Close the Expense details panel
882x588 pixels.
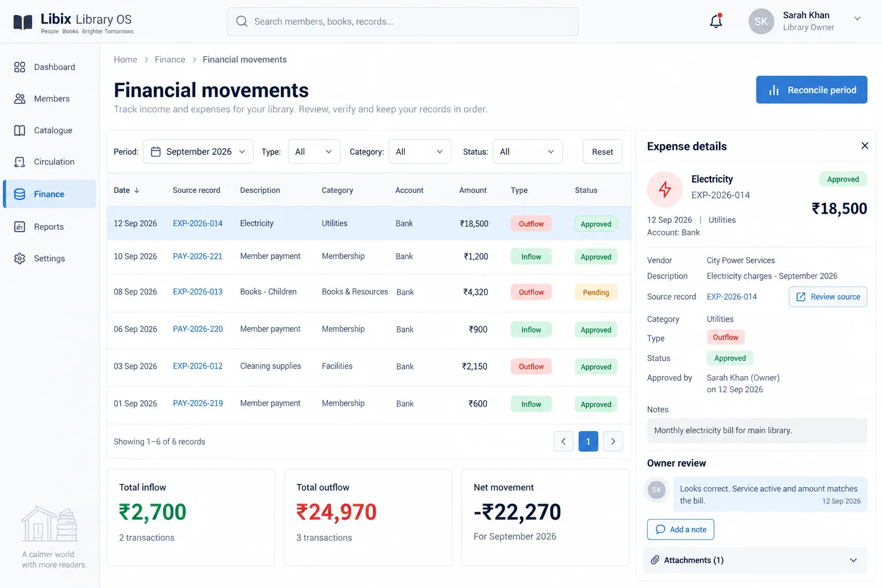(x=864, y=146)
